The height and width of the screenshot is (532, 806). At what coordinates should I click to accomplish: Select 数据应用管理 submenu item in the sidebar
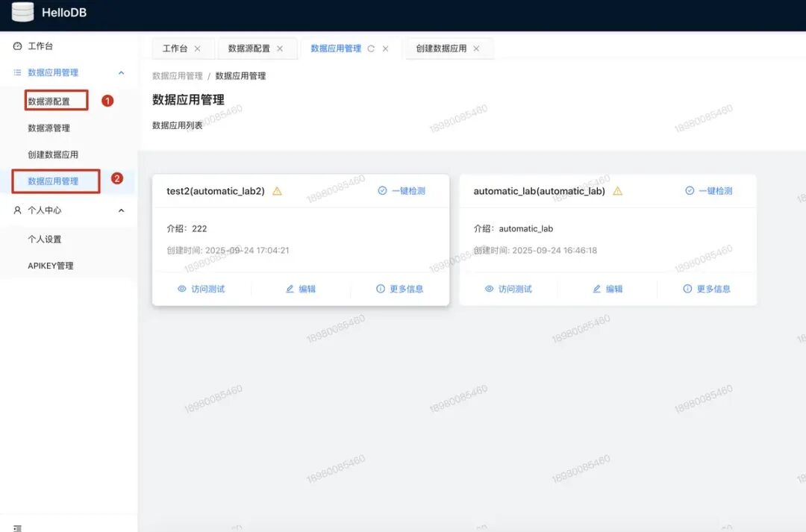coord(53,181)
